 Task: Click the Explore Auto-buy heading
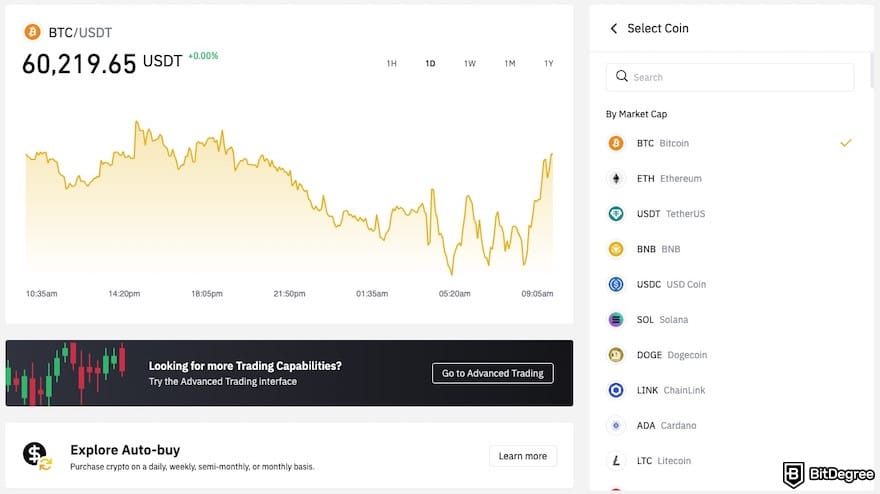(x=125, y=450)
